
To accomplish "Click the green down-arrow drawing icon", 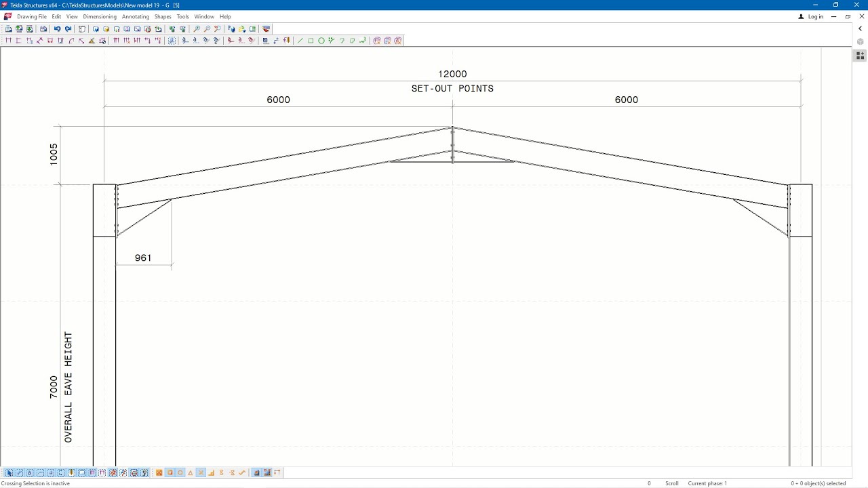I will [29, 29].
